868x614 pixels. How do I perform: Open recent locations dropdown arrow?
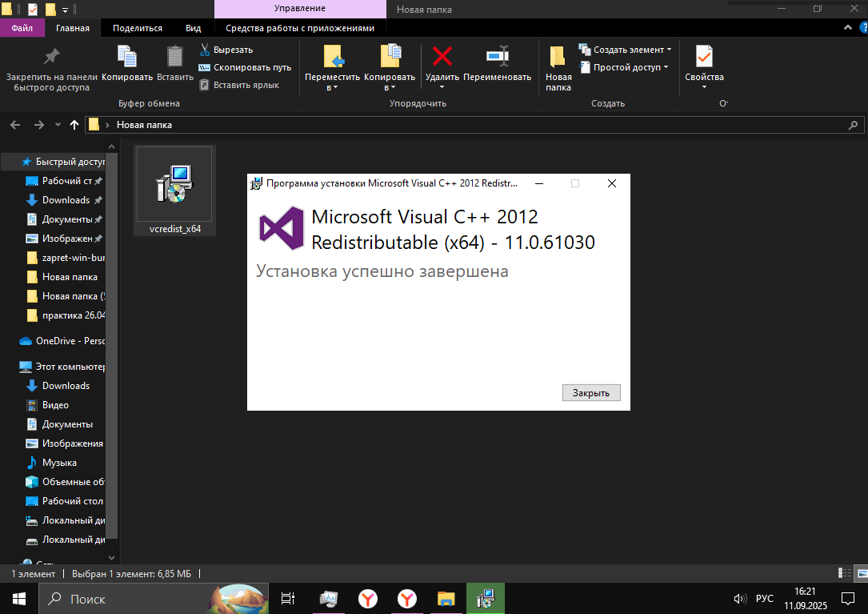58,125
